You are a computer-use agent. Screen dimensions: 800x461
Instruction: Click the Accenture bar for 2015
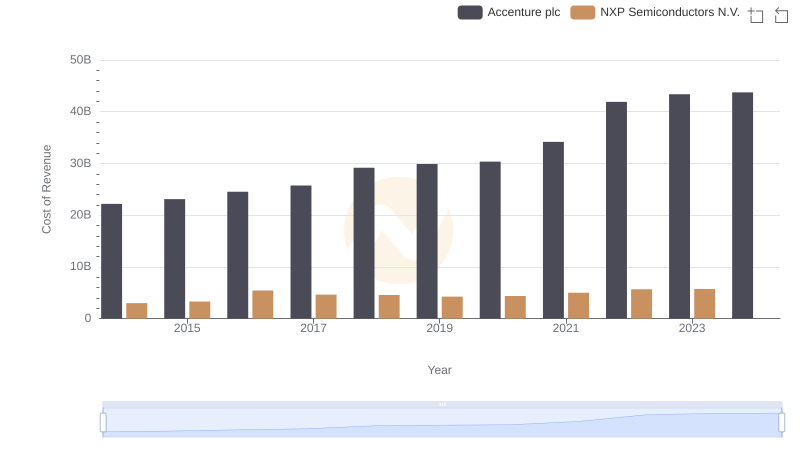point(174,259)
